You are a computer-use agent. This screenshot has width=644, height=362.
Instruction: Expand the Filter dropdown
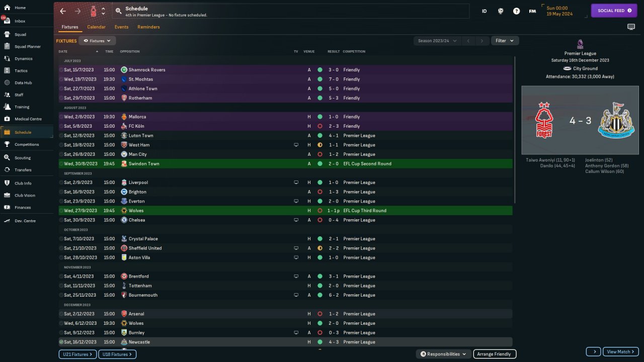coord(505,41)
